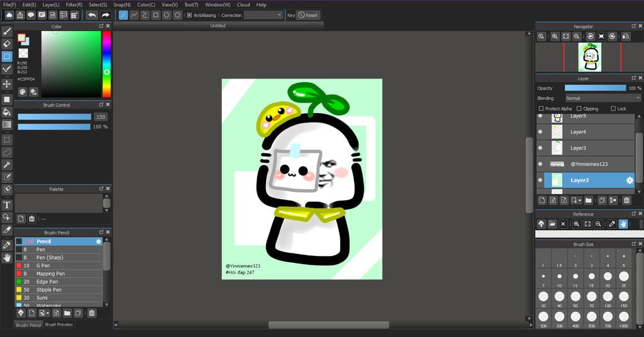Select the Eyedropper tool
Screen dimensions: 644x337
7,245
